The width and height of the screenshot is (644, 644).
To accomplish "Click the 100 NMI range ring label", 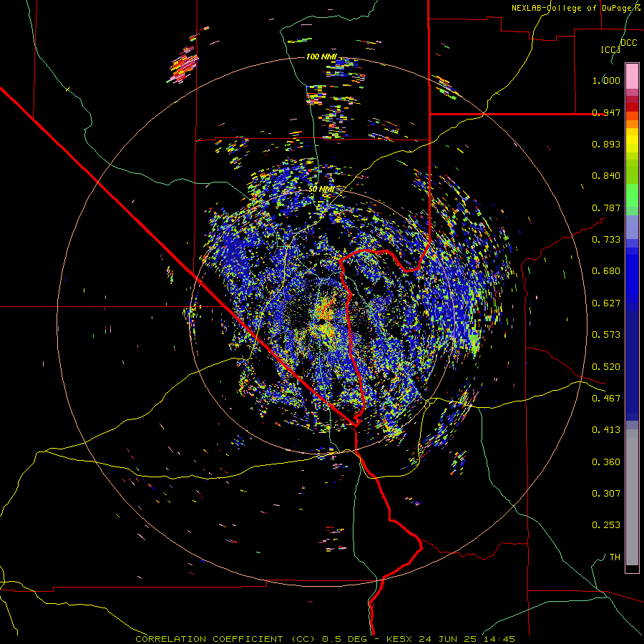I will pos(321,57).
